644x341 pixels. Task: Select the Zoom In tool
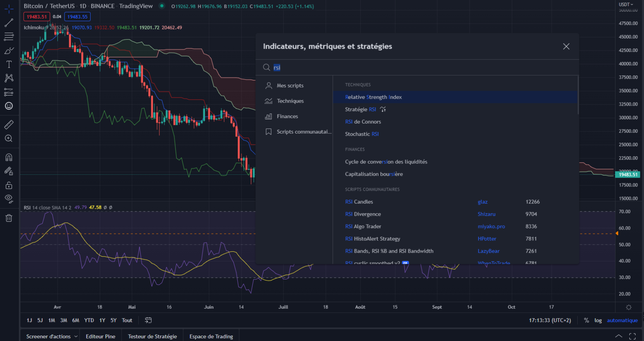(x=9, y=138)
